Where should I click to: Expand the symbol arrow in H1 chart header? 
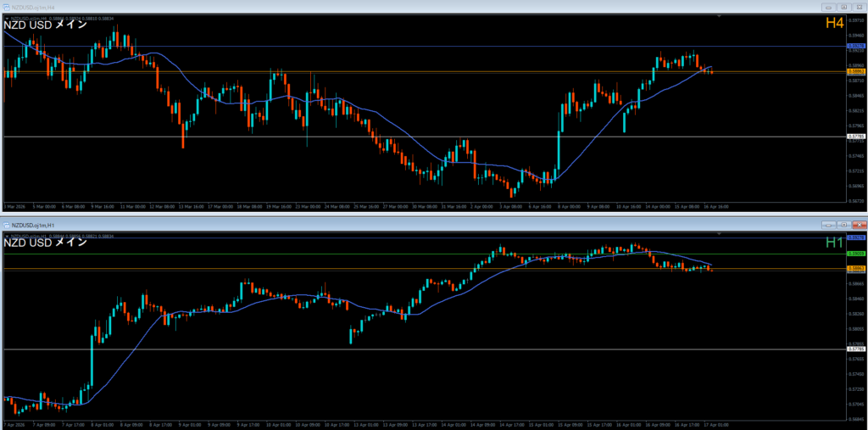pyautogui.click(x=6, y=235)
